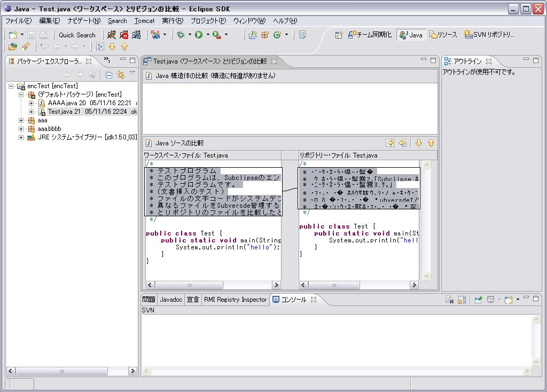This screenshot has width=547, height=392.
Task: Restart Tomcat using the blue-arrow cat icon
Action: 136,35
